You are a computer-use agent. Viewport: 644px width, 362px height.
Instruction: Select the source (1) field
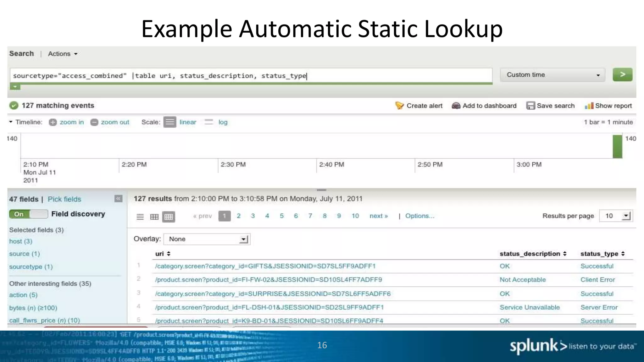tap(25, 254)
